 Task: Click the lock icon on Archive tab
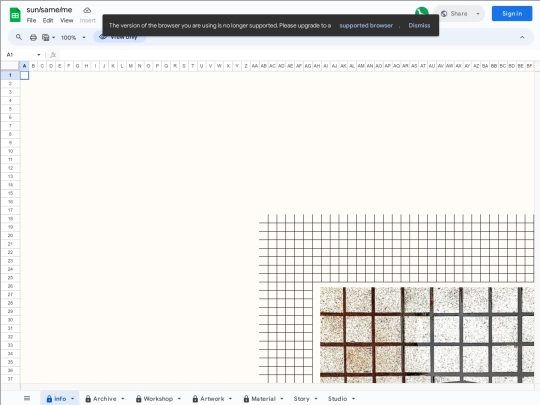[x=88, y=399]
